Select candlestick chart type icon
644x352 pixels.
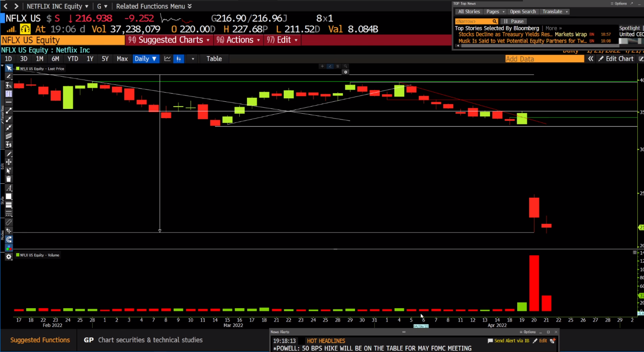coord(179,59)
